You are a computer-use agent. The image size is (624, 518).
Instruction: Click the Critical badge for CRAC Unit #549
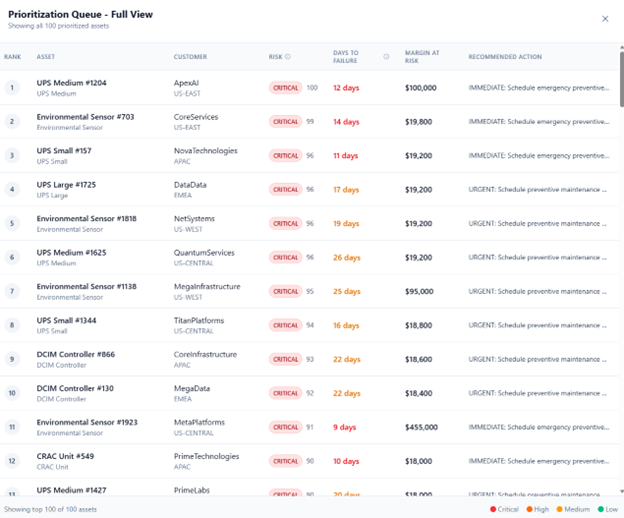click(x=285, y=461)
